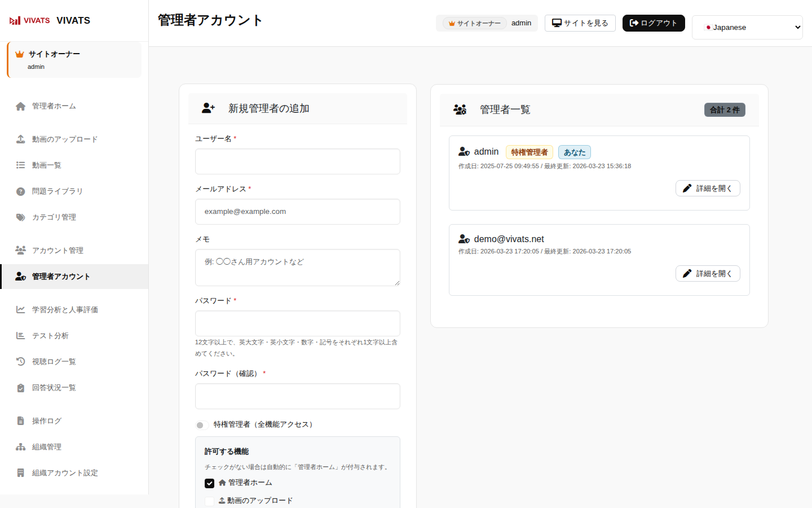Open 動画一覧 from sidebar

click(x=74, y=165)
